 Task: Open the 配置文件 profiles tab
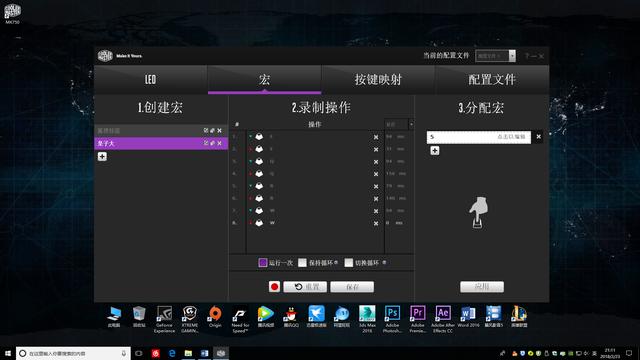pyautogui.click(x=492, y=80)
